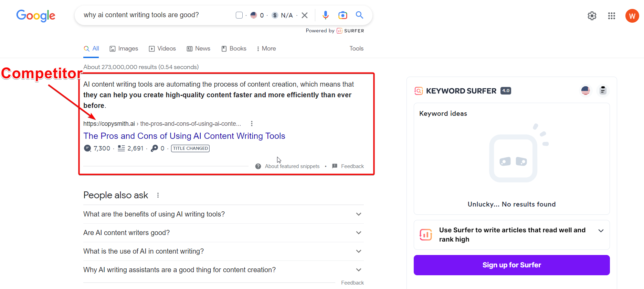Click the dollar CPC icon in search bar

[275, 15]
